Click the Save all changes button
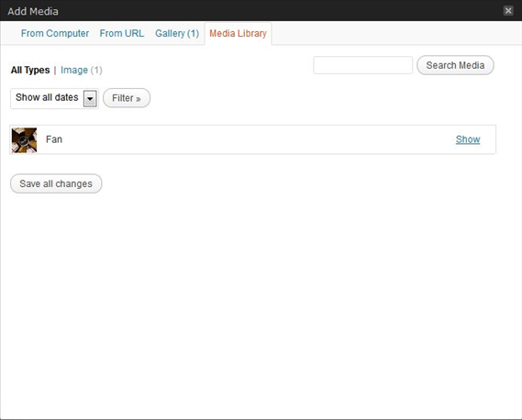This screenshot has height=420, width=522. point(56,183)
